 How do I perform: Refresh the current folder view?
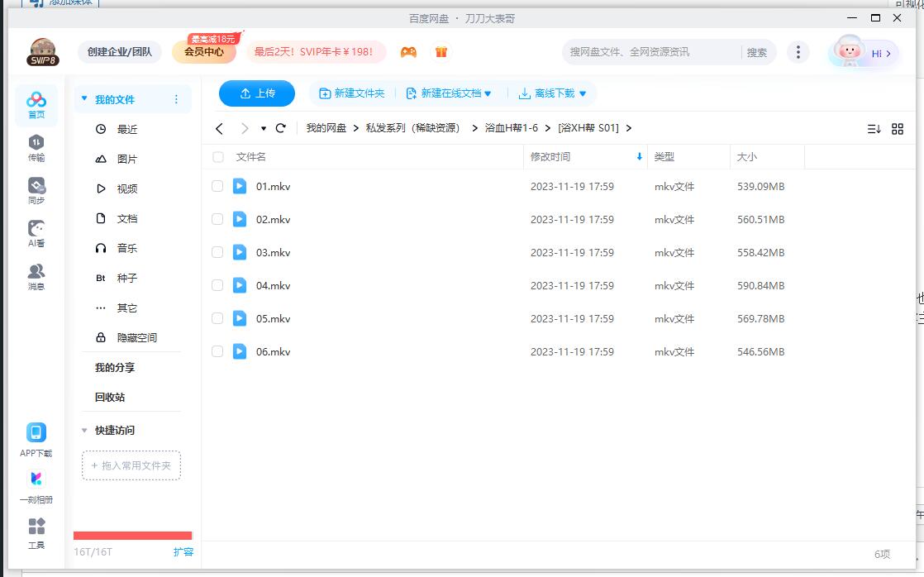coord(280,128)
